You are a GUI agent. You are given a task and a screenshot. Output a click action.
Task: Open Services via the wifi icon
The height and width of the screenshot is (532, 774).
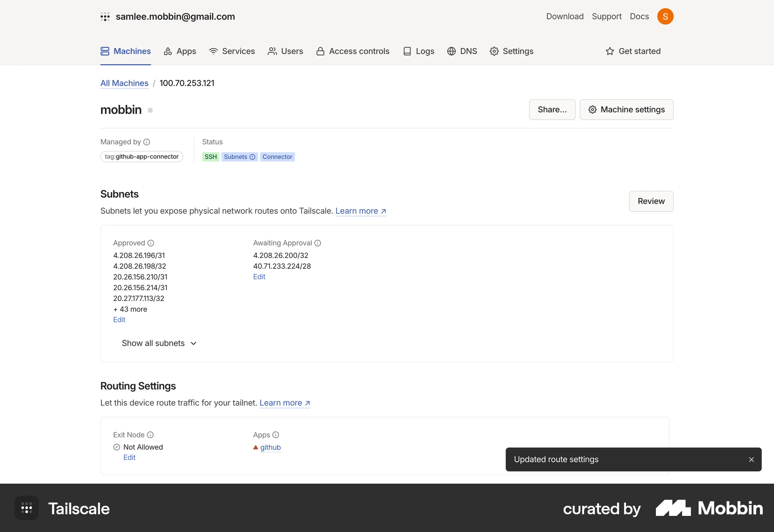213,51
